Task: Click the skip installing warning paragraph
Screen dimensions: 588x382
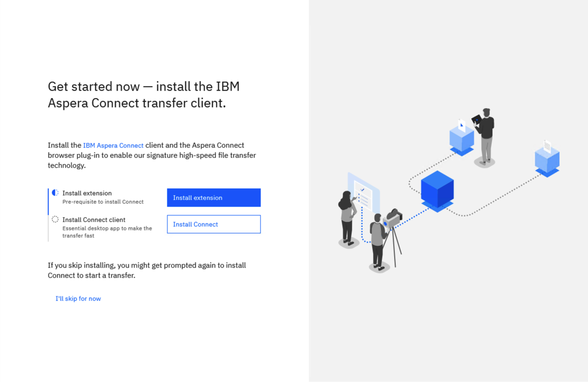Action: [x=147, y=270]
